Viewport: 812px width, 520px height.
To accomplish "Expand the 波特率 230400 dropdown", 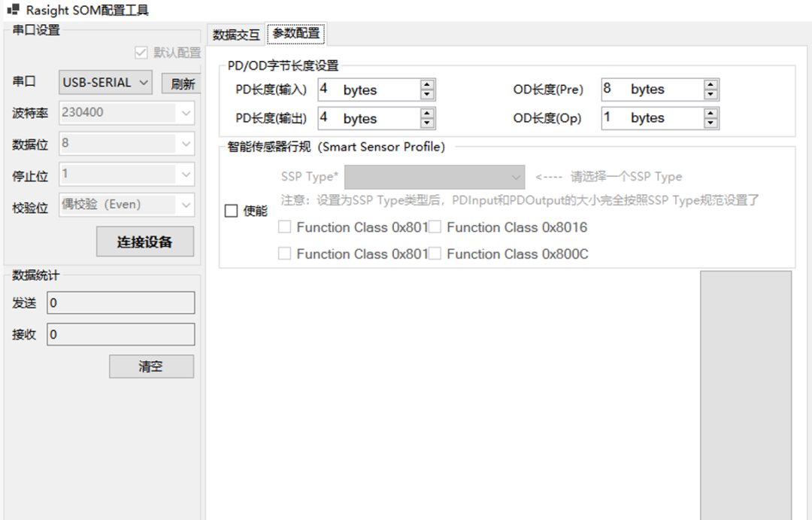I will coord(126,113).
